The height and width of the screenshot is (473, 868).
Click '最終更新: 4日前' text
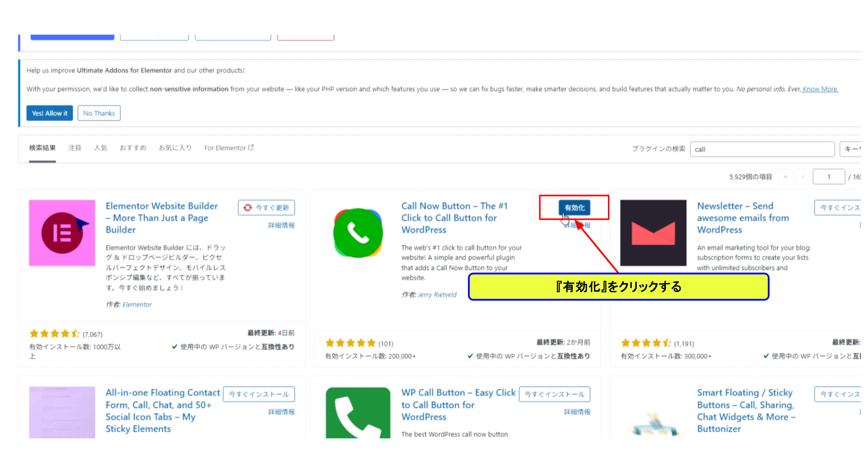pos(271,333)
